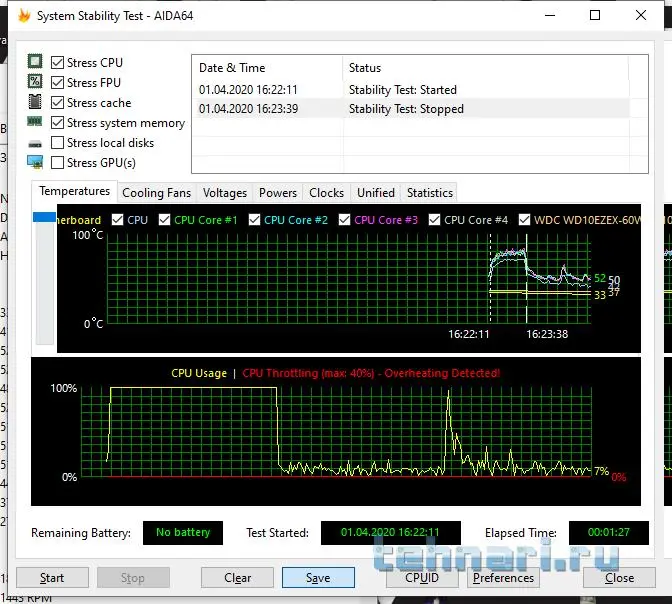Enable the Stress local disks checkbox
The width and height of the screenshot is (672, 604).
click(x=58, y=143)
